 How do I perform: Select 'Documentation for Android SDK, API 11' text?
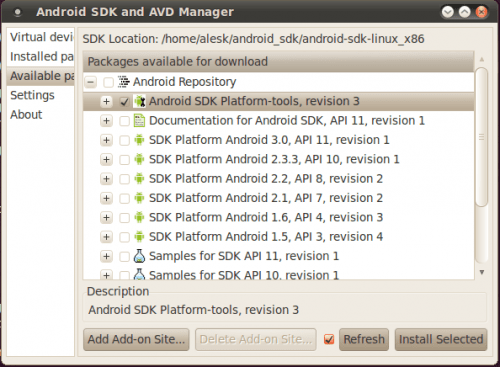[x=257, y=120]
